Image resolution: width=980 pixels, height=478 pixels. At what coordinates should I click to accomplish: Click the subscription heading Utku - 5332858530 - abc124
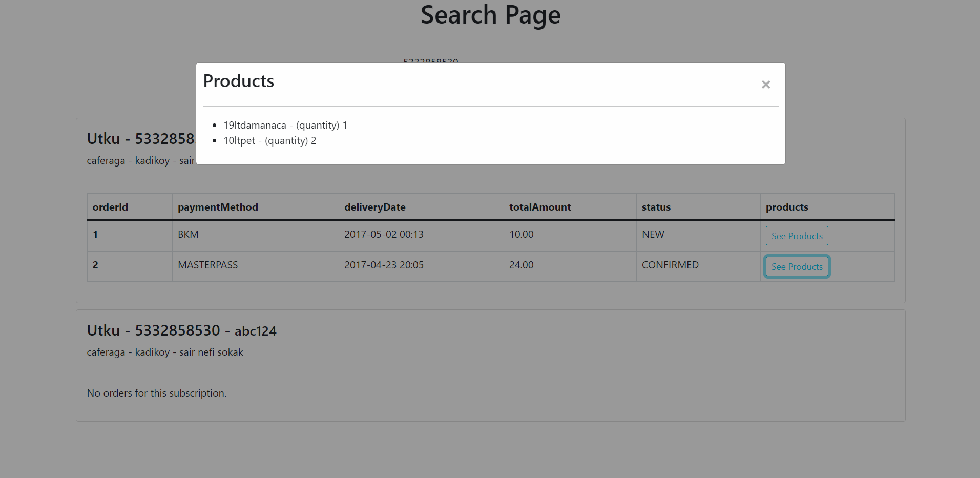click(182, 330)
